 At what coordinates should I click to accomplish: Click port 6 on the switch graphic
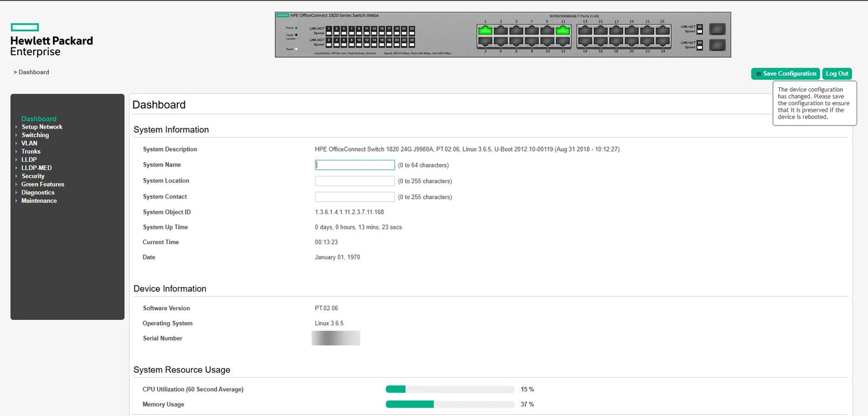click(516, 41)
